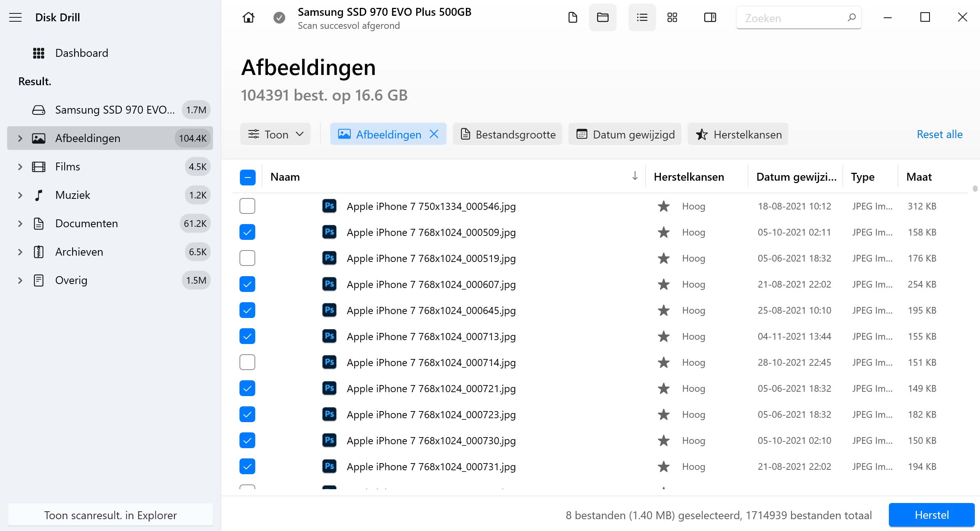Select Samsung SSD 970 EVO in results
The image size is (980, 531).
tap(110, 110)
